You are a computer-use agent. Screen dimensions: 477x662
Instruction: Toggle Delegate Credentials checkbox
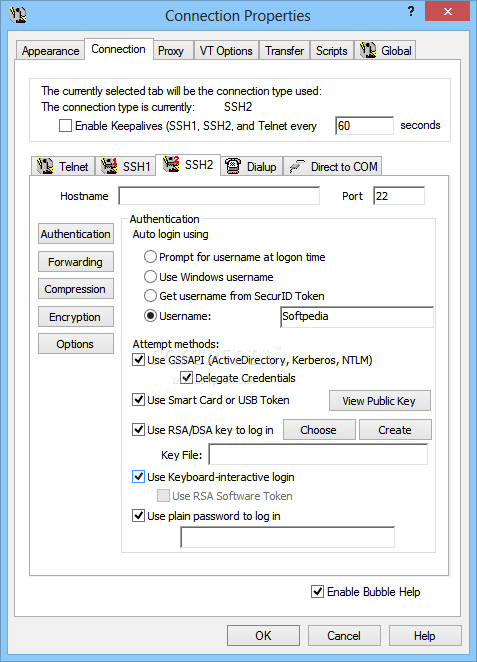[186, 377]
